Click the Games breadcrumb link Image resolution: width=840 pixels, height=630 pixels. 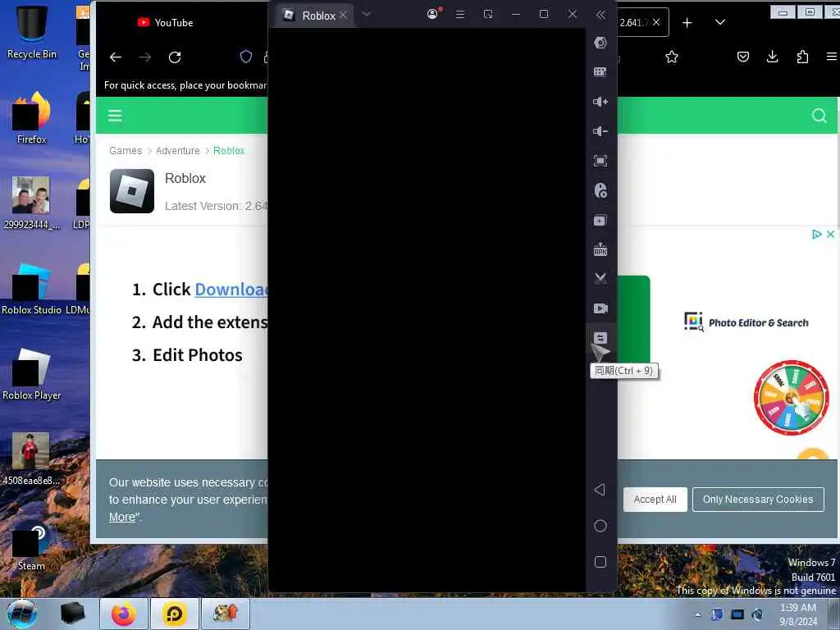126,151
